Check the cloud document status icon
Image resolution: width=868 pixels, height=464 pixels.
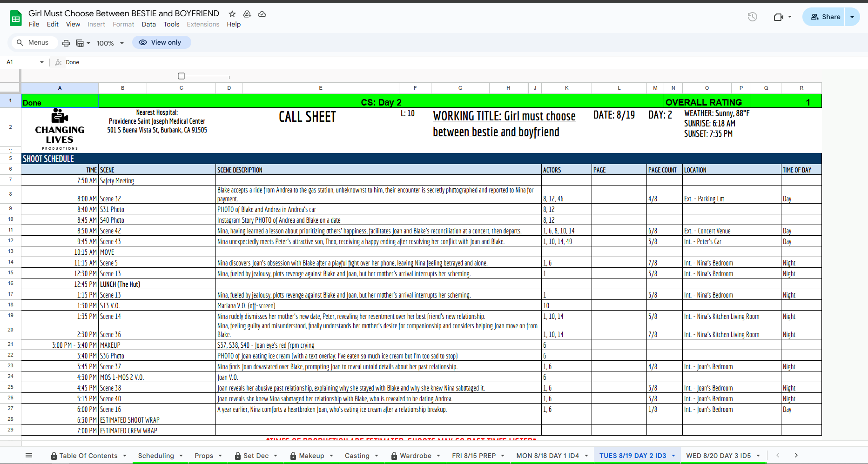tap(262, 14)
